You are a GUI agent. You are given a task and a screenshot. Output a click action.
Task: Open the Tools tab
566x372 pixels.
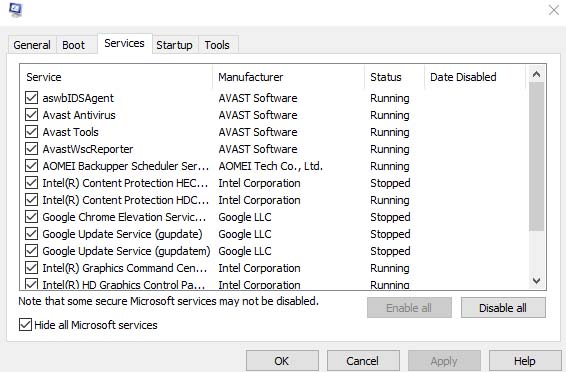click(217, 45)
